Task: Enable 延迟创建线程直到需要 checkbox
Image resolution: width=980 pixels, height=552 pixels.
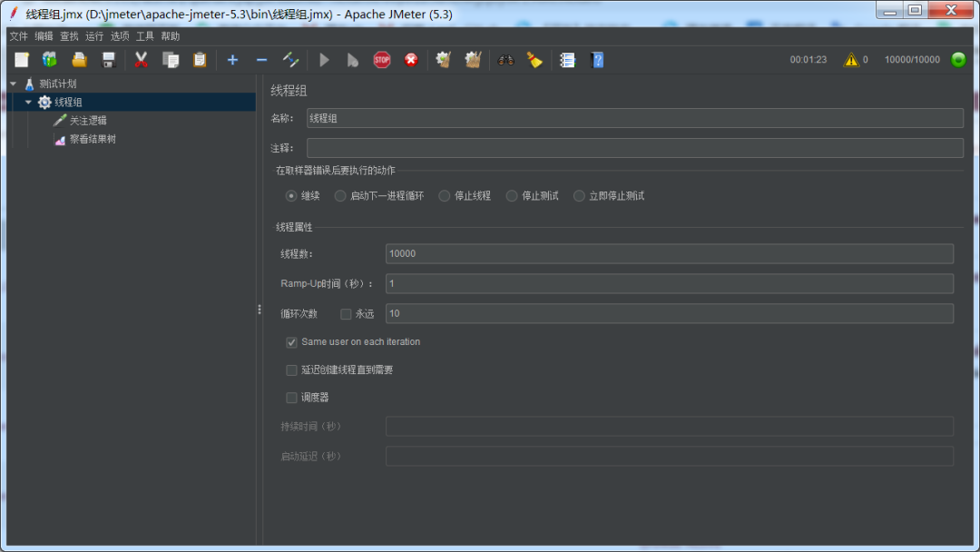Action: point(291,370)
